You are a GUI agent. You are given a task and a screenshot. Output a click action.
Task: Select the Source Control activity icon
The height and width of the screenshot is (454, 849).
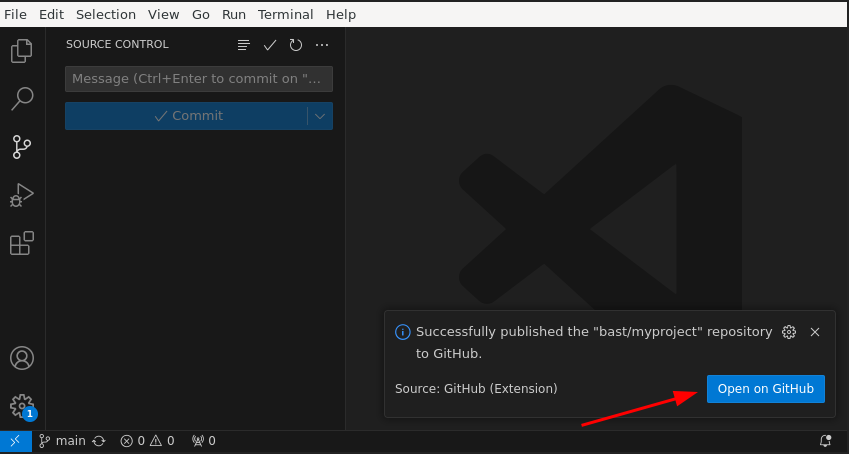tap(22, 147)
